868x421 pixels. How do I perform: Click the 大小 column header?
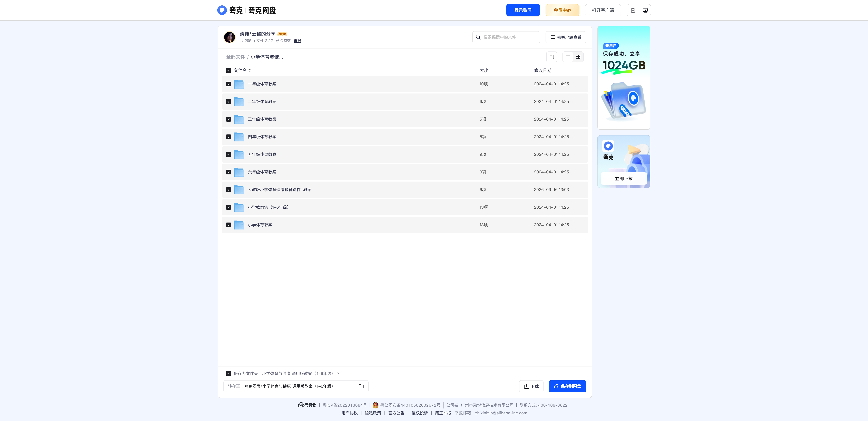point(484,70)
